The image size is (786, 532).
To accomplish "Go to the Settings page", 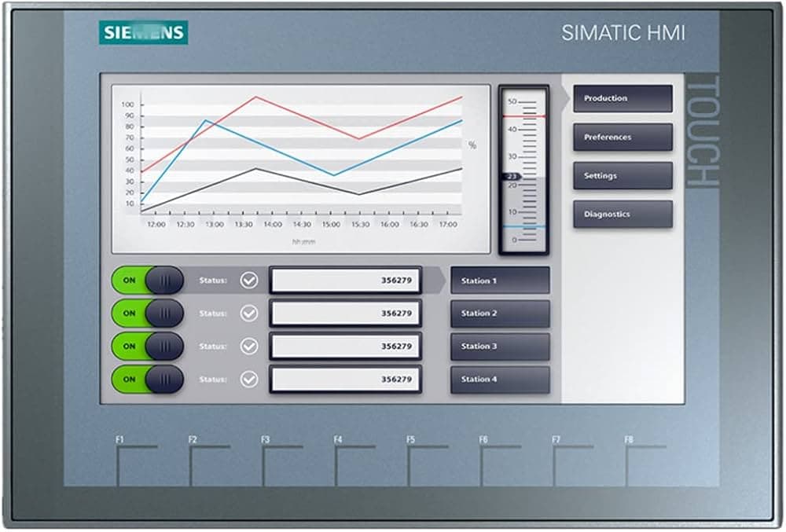I will 623,175.
